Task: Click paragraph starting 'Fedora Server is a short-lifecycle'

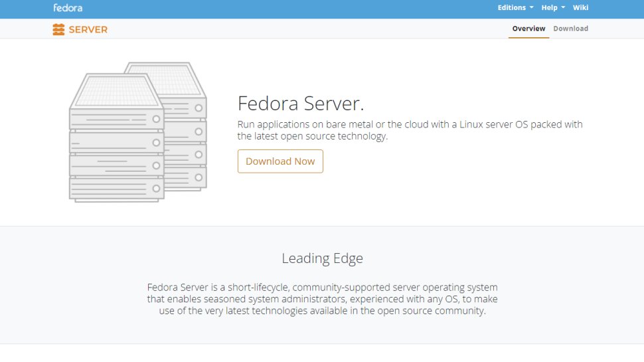Action: 322,299
